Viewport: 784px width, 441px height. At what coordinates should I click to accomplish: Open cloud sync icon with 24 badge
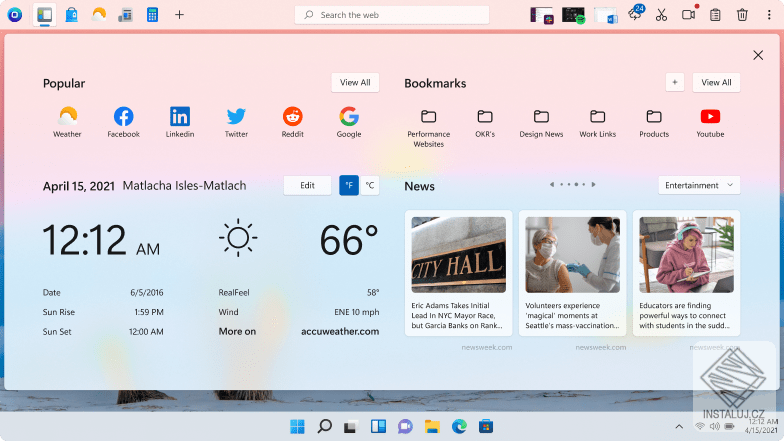pos(636,14)
